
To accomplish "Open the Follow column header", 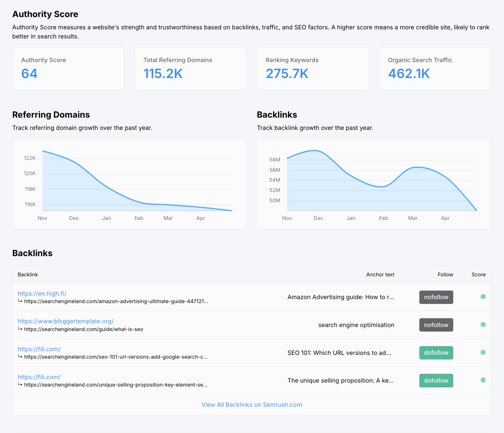I will pyautogui.click(x=445, y=274).
